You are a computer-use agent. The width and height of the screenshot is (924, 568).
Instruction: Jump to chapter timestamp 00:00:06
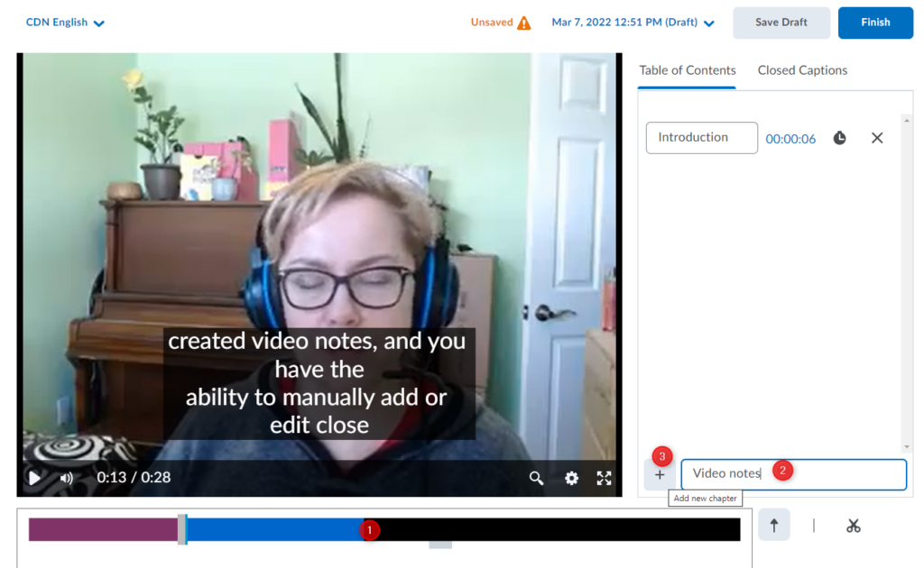pyautogui.click(x=790, y=139)
